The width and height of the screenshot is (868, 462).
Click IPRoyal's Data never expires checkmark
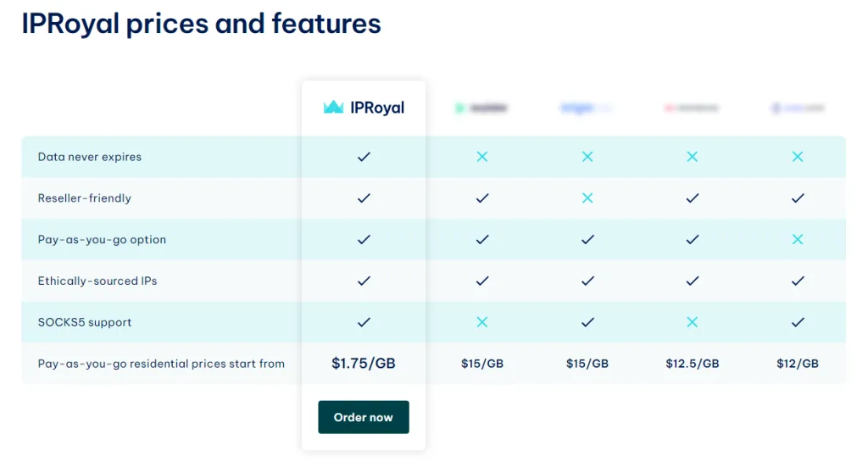click(x=364, y=157)
